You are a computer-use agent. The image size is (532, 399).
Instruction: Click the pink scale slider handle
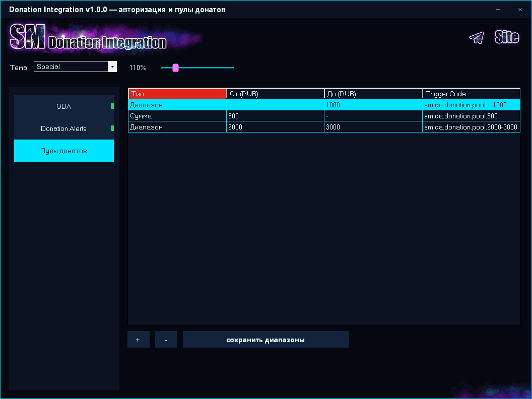175,68
